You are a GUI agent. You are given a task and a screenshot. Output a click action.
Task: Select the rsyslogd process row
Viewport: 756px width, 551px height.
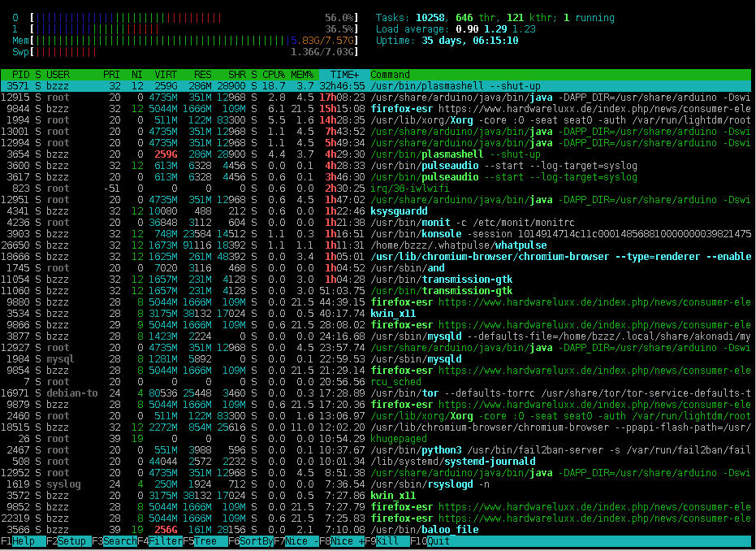[376, 484]
